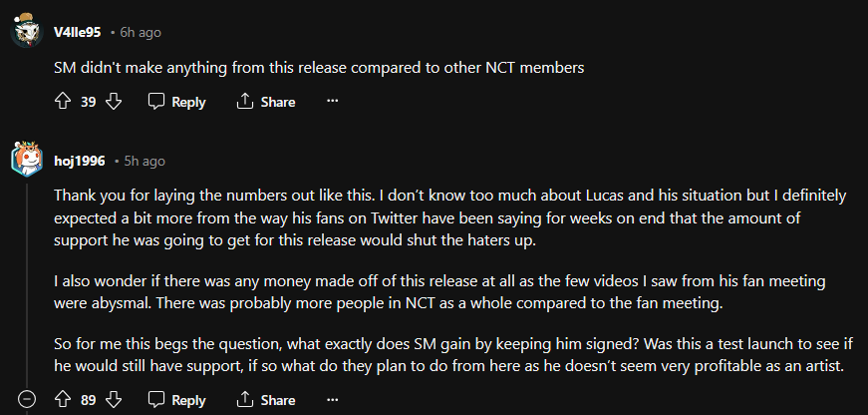Reply to hoj1996's comment
The width and height of the screenshot is (868, 415).
[176, 400]
